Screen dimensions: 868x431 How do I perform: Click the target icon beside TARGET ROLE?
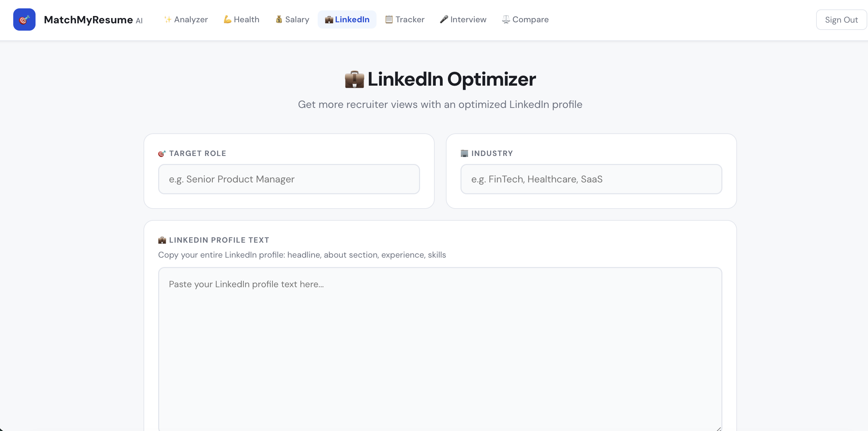(x=161, y=153)
